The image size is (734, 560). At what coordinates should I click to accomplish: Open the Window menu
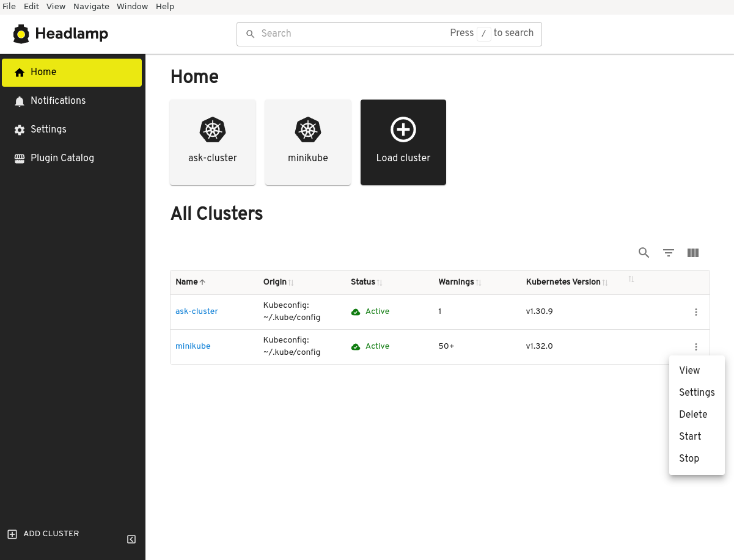(132, 7)
